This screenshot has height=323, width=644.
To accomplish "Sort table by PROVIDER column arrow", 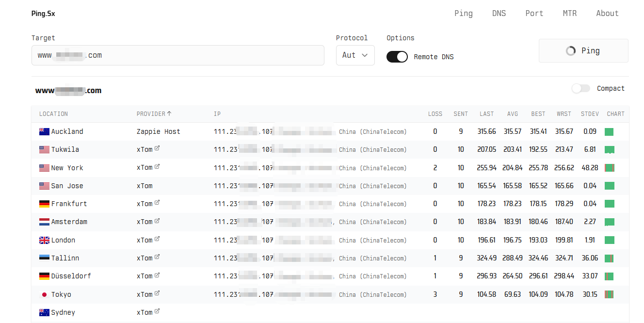I will click(169, 113).
